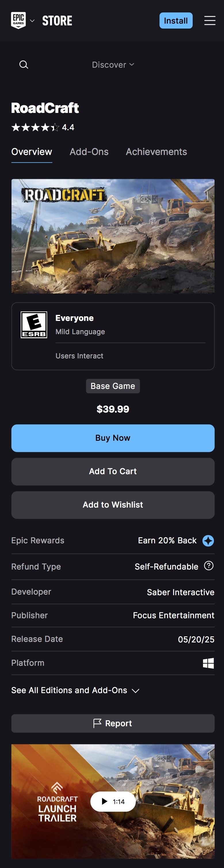Expand See All Editions and Add-Ons

[x=75, y=690]
